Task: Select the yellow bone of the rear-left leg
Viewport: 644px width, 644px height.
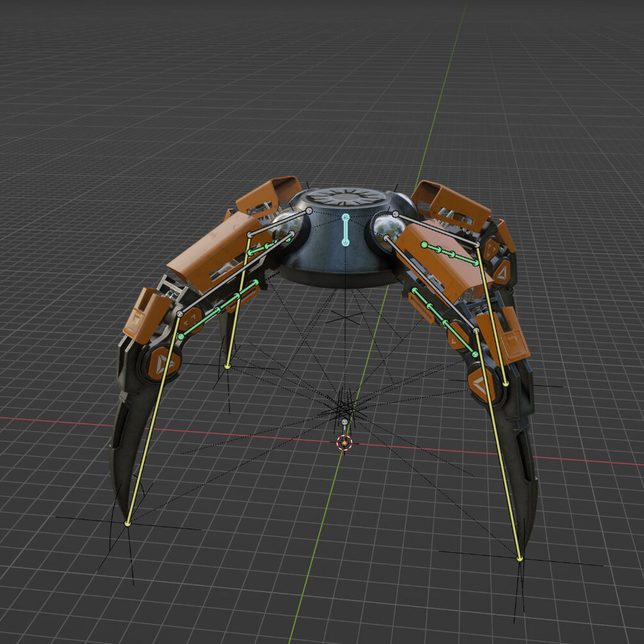Action: [x=238, y=301]
